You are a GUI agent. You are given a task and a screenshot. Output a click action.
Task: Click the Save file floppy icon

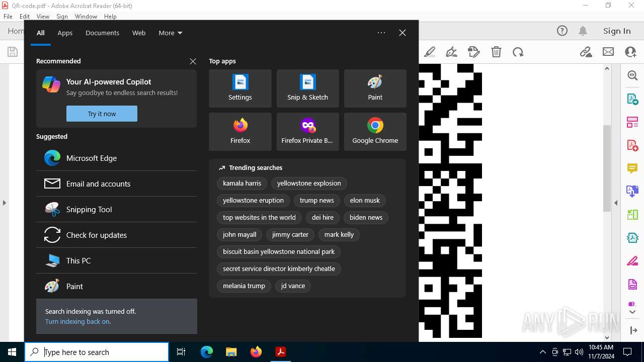point(13,52)
